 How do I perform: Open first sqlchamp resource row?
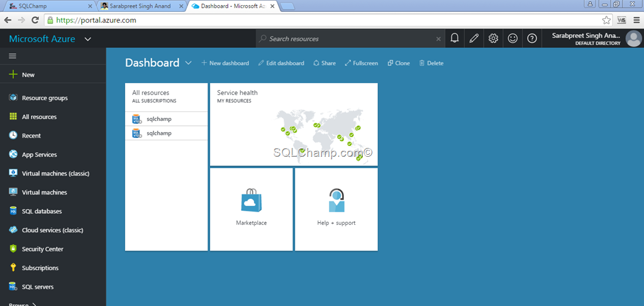click(166, 119)
